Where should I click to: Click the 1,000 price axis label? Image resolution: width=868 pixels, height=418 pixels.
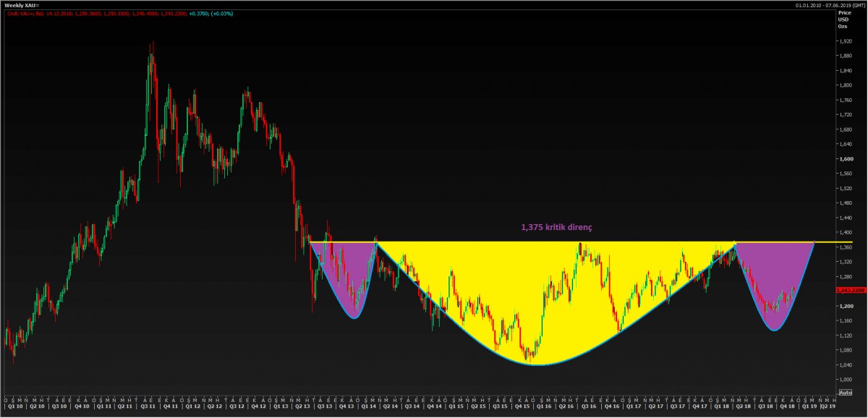tap(845, 380)
